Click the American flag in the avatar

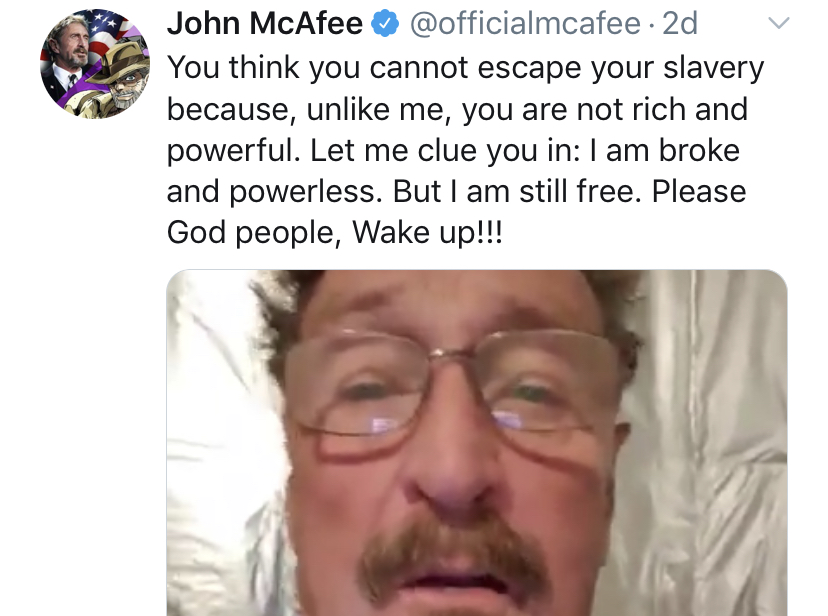click(108, 33)
